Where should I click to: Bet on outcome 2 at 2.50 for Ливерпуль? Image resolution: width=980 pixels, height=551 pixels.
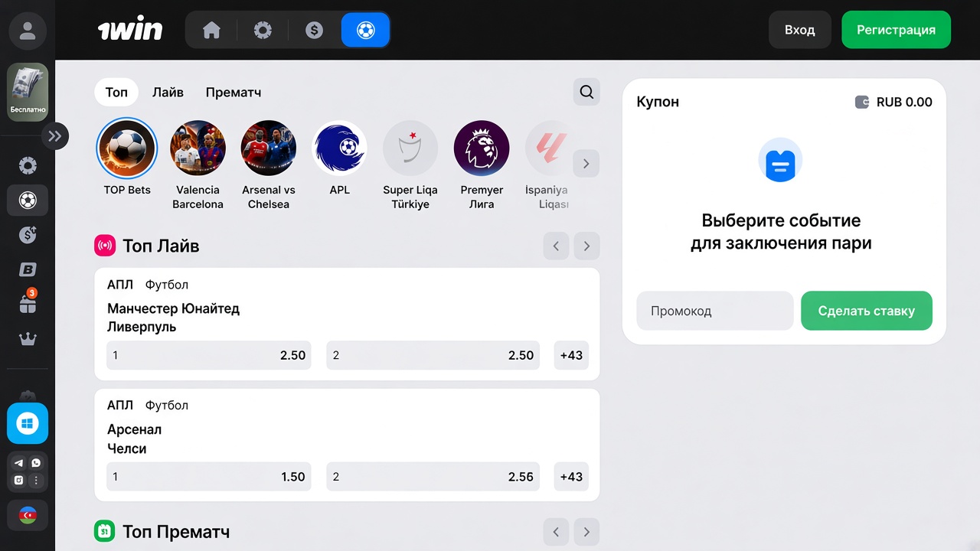coord(433,355)
